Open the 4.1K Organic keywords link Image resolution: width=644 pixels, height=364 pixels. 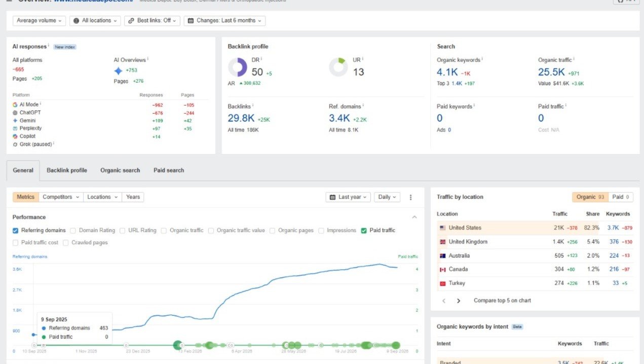447,72
